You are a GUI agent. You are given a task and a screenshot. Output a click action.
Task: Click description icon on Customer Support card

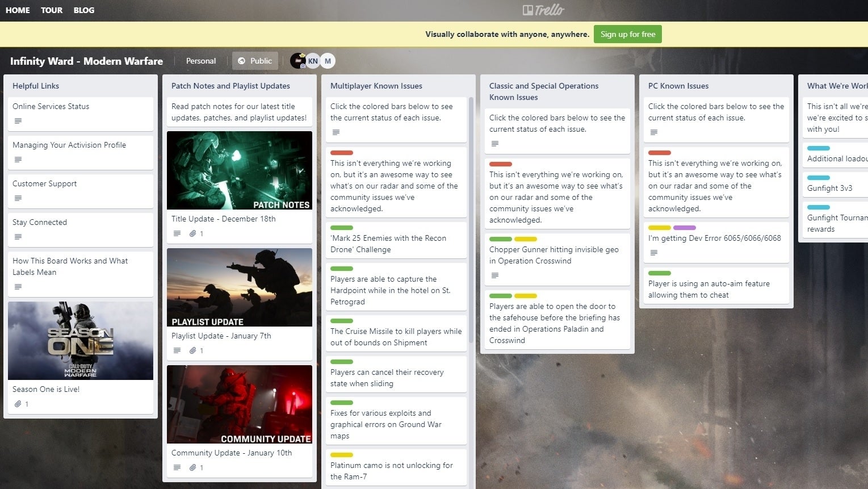tap(18, 198)
